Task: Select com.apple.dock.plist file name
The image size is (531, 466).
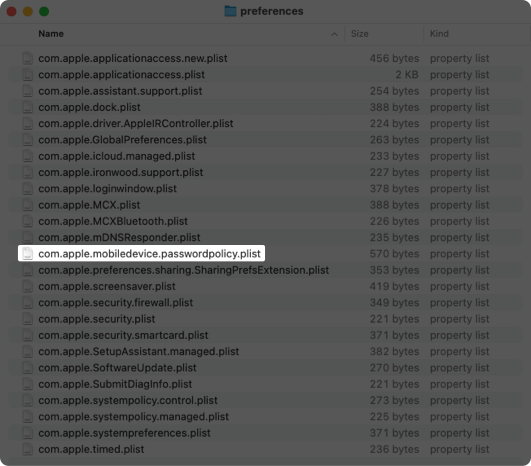Action: pyautogui.click(x=89, y=107)
